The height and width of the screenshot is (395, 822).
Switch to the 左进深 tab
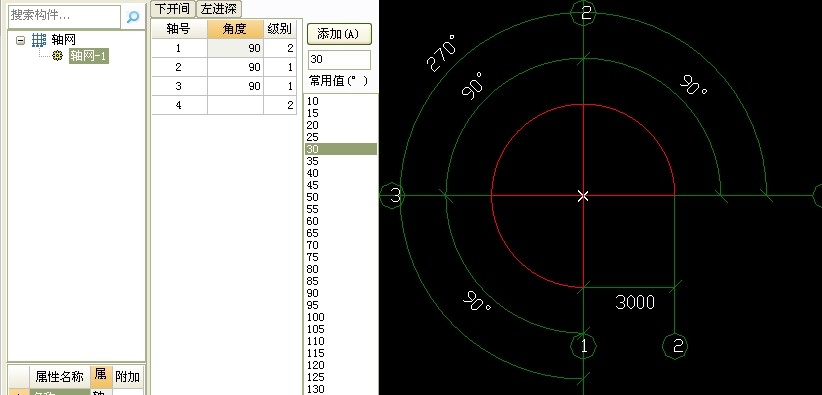(219, 8)
